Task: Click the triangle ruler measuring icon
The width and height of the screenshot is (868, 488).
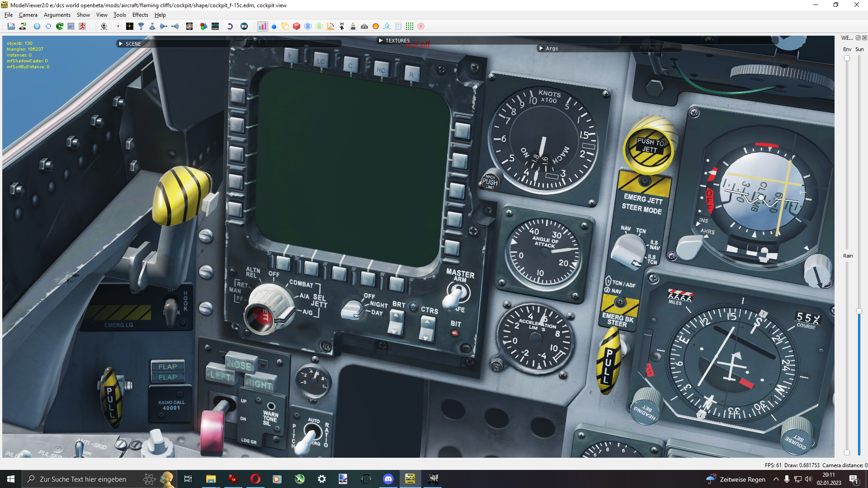Action: [x=330, y=26]
